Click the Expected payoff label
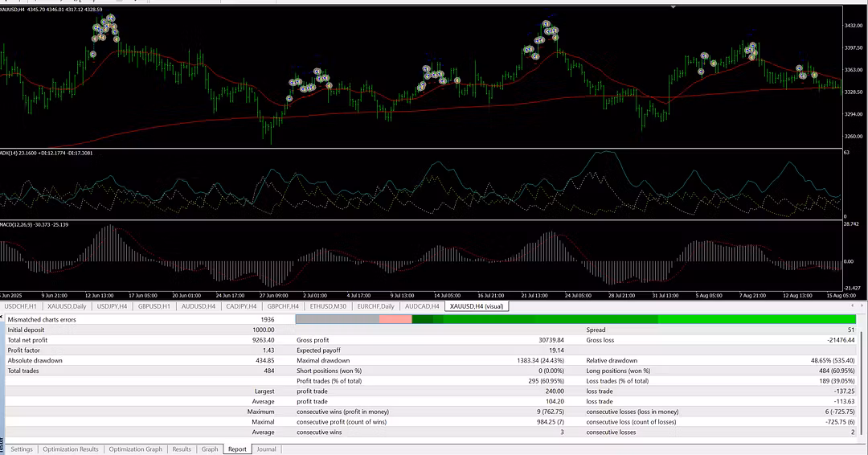This screenshot has height=455, width=868. click(x=318, y=350)
